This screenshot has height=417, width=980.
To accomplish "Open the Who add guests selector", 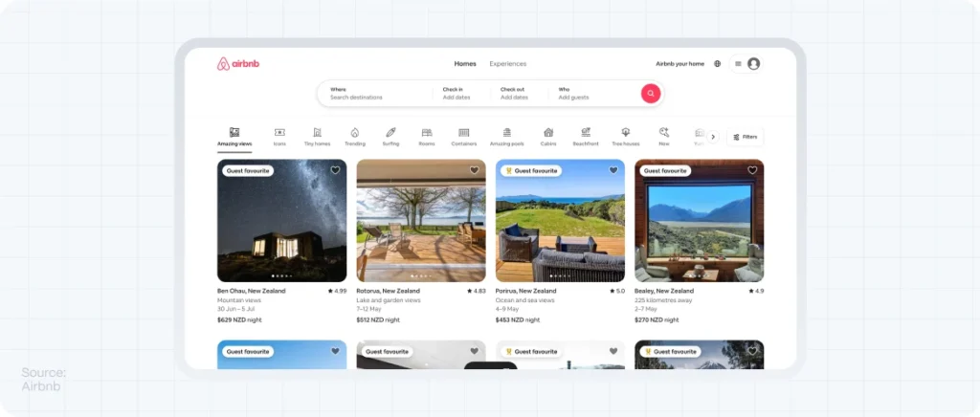I will coord(593,94).
